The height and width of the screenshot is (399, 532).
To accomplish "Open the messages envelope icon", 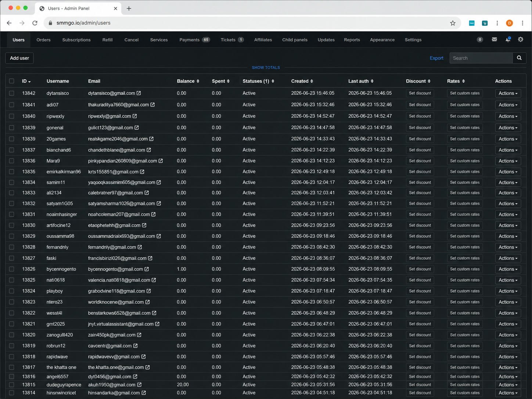I will click(x=495, y=40).
